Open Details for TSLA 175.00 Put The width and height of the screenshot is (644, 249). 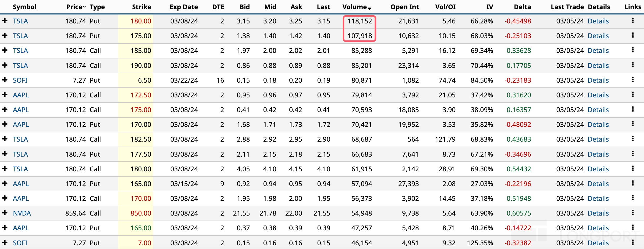pyautogui.click(x=598, y=36)
